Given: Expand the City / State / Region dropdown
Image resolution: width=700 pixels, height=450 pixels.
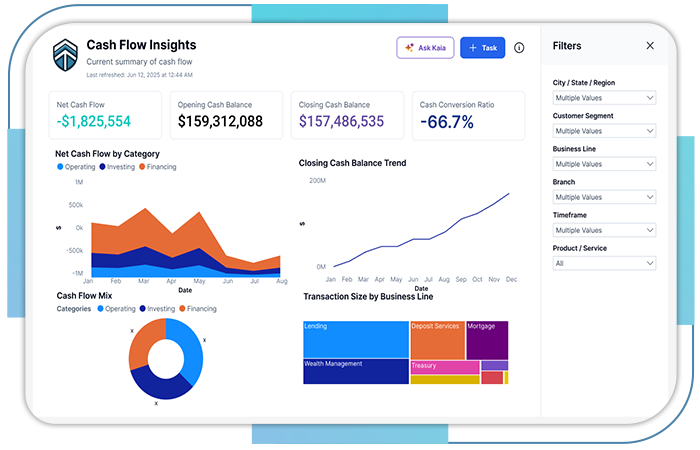Looking at the screenshot, I should point(604,98).
